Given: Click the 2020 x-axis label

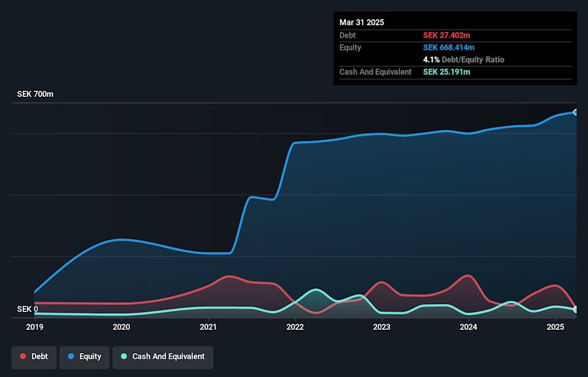Looking at the screenshot, I should [121, 327].
